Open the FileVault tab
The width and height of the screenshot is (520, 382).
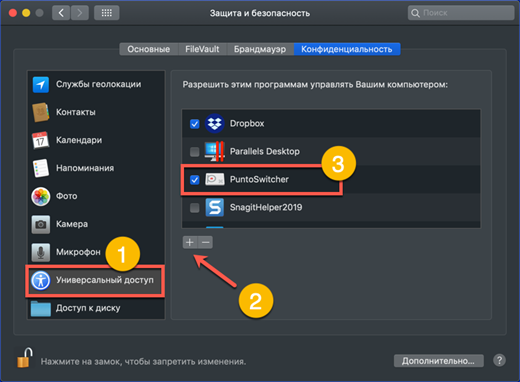(x=202, y=49)
